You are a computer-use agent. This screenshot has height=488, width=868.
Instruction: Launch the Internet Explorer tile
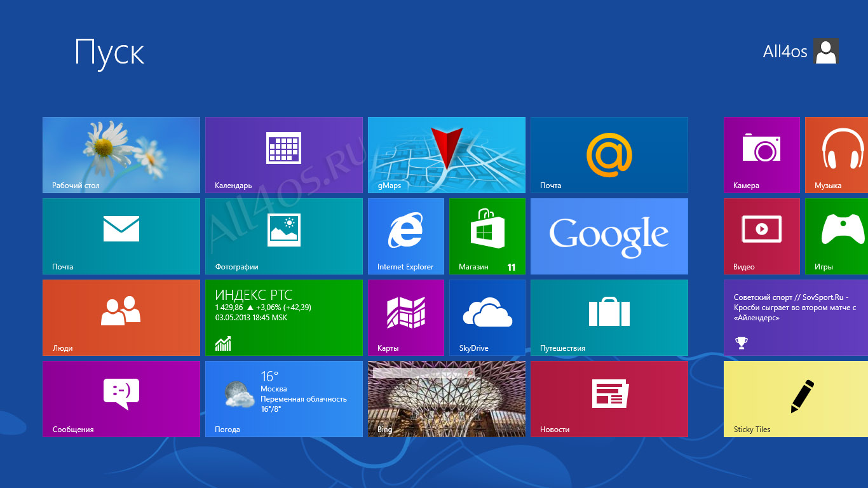coord(406,236)
